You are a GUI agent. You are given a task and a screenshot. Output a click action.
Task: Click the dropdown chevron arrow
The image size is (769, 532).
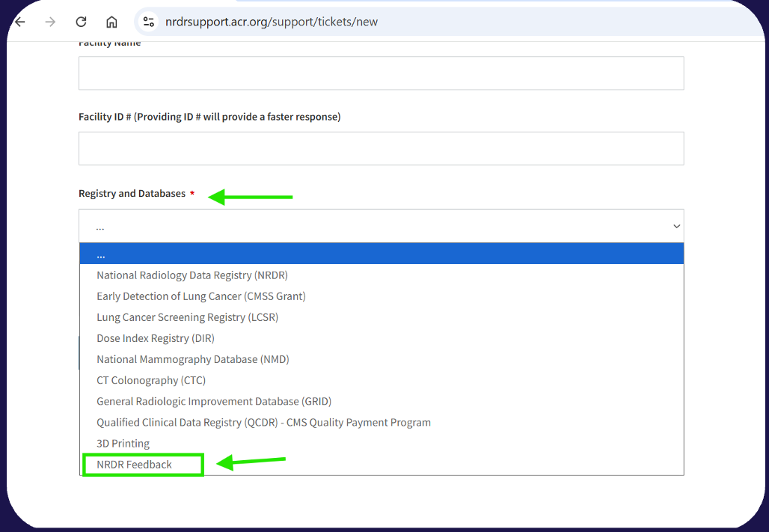tap(676, 226)
